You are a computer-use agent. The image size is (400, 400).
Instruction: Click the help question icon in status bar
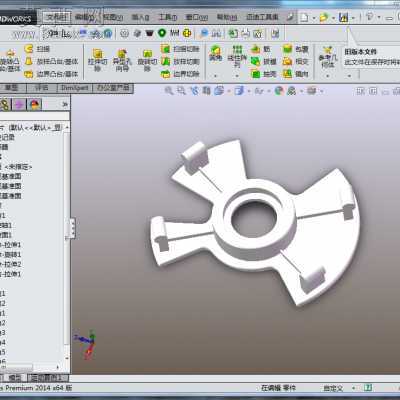coord(368,388)
